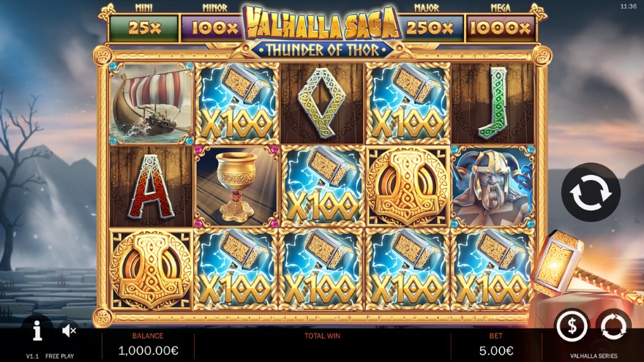The image size is (644, 362).
Task: Click the green J symbol
Action: tap(493, 103)
